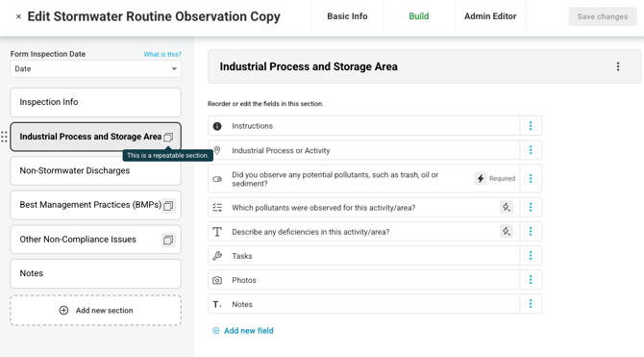
Task: Click conditional logic icon on Describe deficiencies
Action: [x=507, y=231]
